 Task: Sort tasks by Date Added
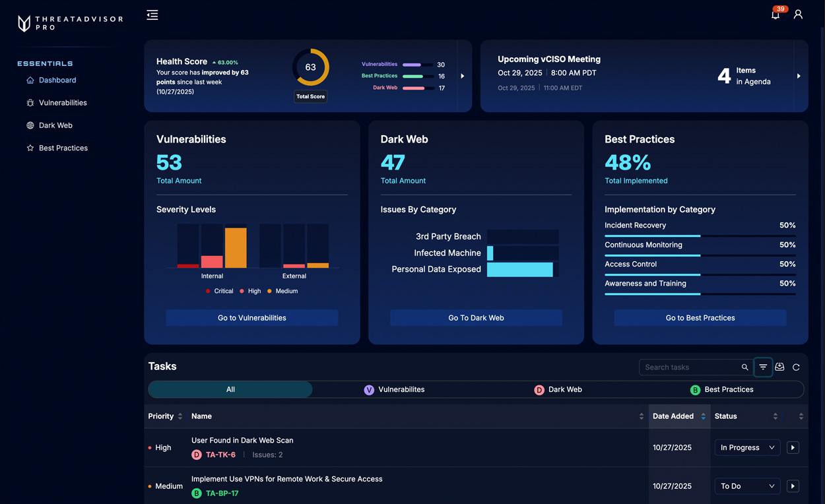(703, 416)
